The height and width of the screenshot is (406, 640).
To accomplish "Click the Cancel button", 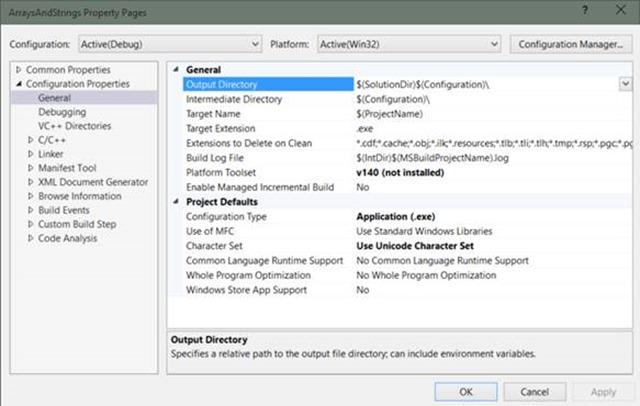I will (534, 391).
